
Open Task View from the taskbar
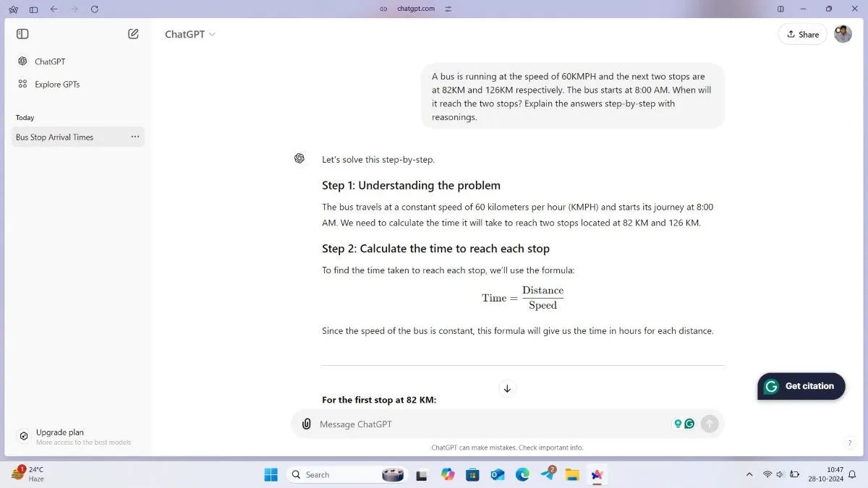click(x=422, y=474)
